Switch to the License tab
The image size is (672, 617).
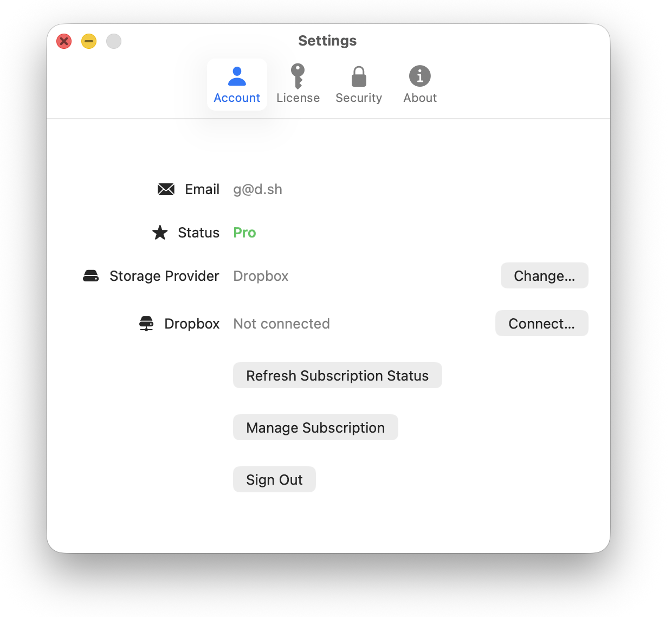pos(298,86)
